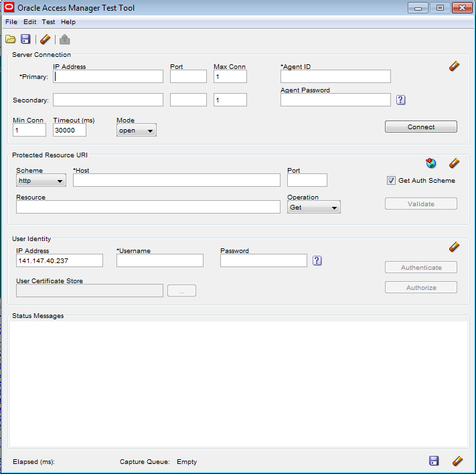This screenshot has height=474, width=476.
Task: Click the open folder icon in toolbar
Action: coord(10,39)
